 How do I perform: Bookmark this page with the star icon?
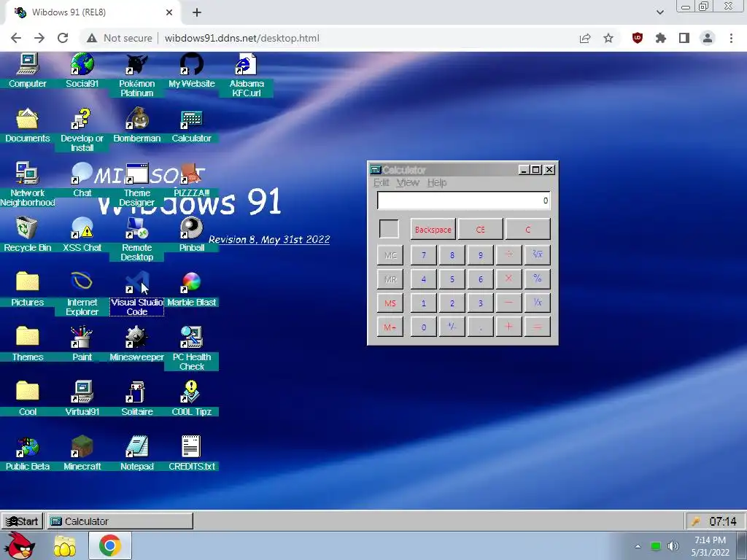point(608,38)
